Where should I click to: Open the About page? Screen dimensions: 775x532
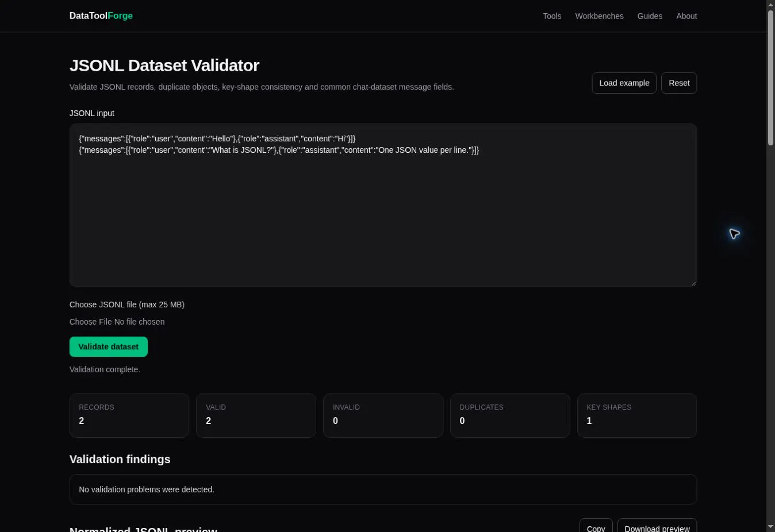coord(686,16)
